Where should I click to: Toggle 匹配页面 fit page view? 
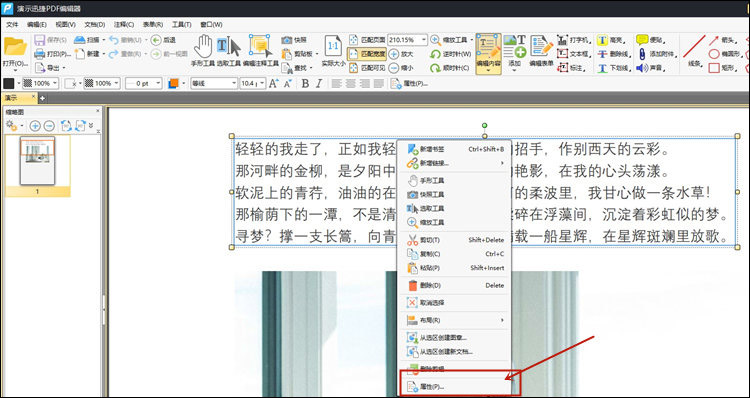[x=367, y=40]
